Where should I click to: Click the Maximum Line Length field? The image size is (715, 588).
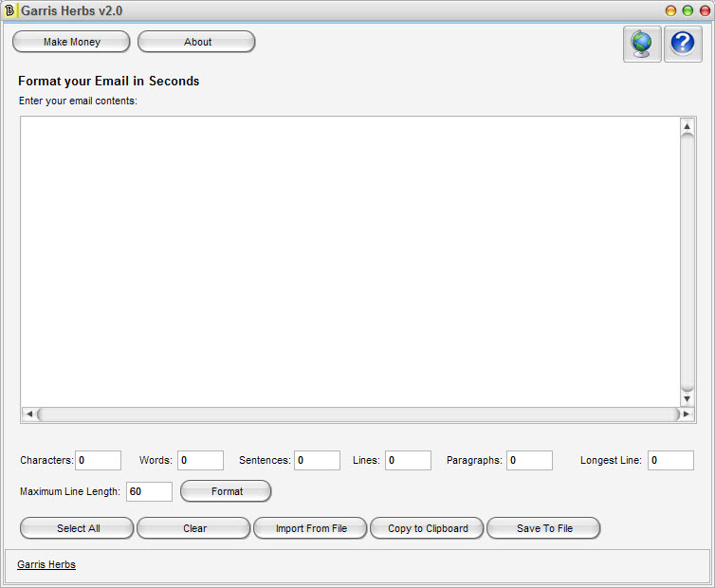(149, 491)
